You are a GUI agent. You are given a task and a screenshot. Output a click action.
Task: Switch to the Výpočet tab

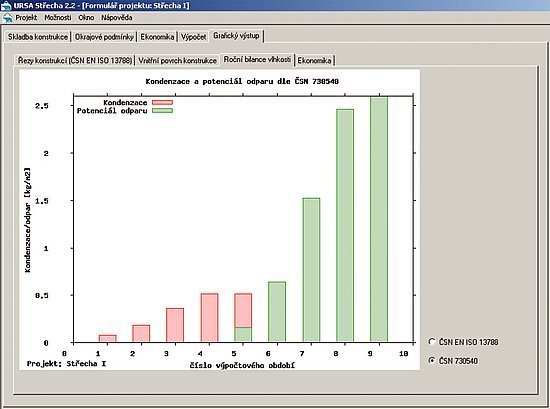(x=193, y=37)
